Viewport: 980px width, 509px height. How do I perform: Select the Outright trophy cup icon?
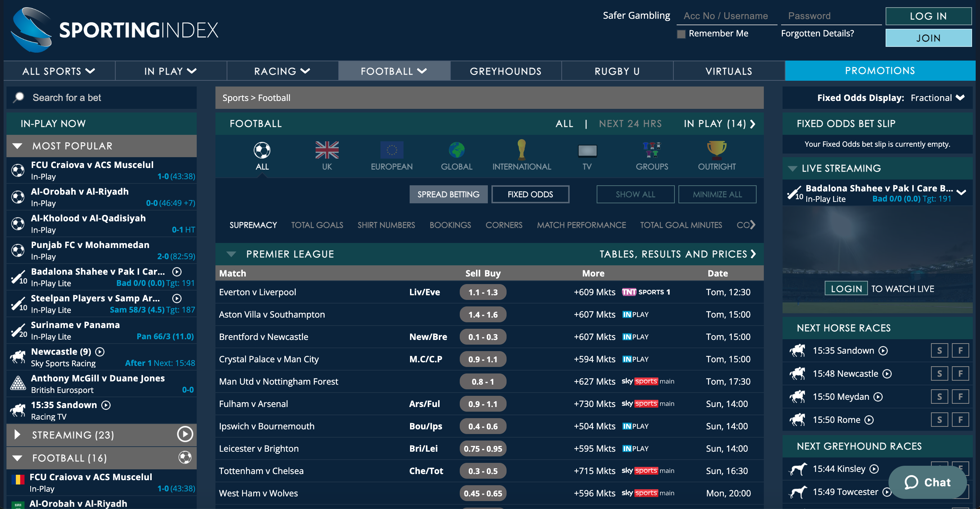coord(717,150)
